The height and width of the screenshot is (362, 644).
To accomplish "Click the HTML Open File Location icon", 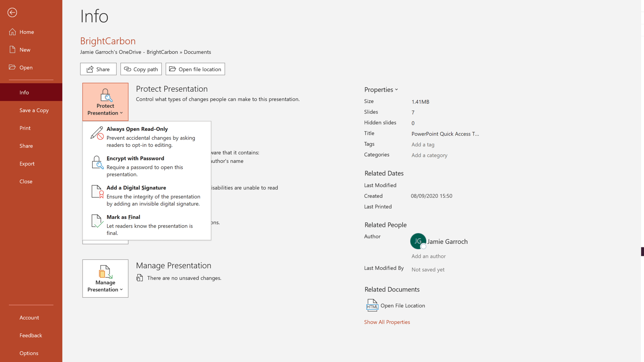I will tap(372, 305).
